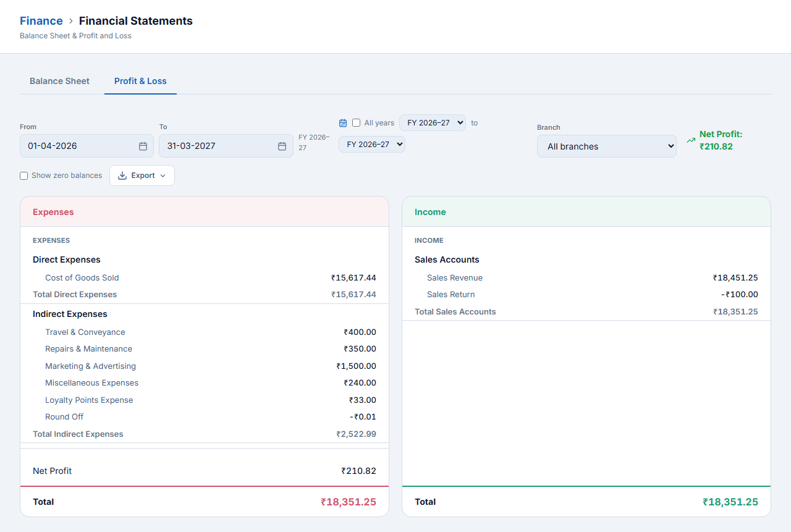Open the To date calendar icon
This screenshot has width=791, height=532.
282,146
